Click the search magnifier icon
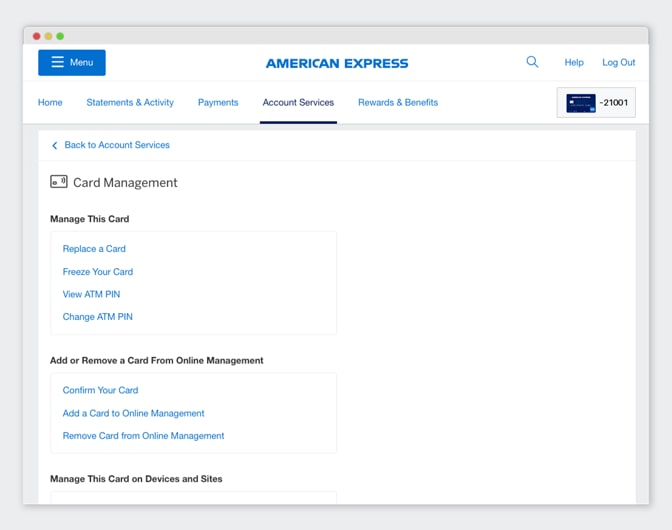This screenshot has width=672, height=530. (532, 62)
